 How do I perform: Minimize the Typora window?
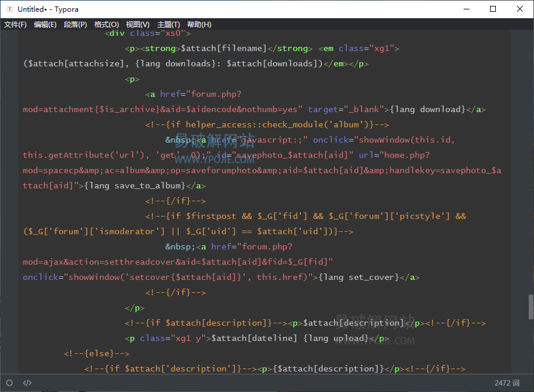467,9
